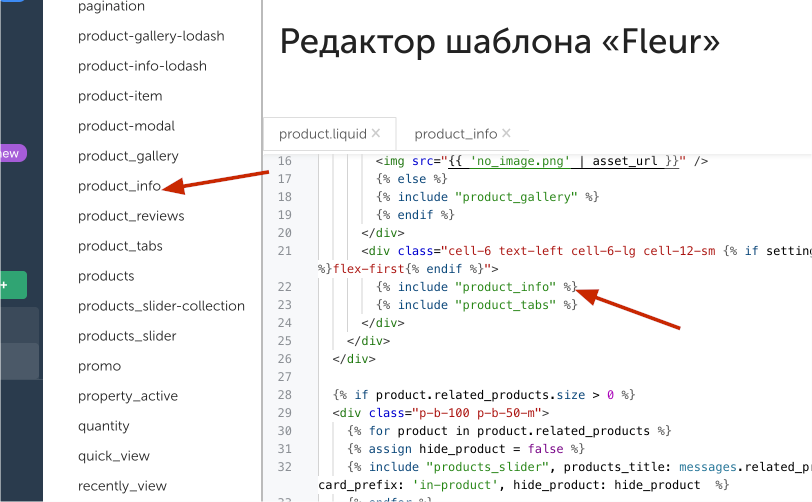Click the purple 'new' badge
The width and height of the screenshot is (812, 502).
(x=12, y=154)
